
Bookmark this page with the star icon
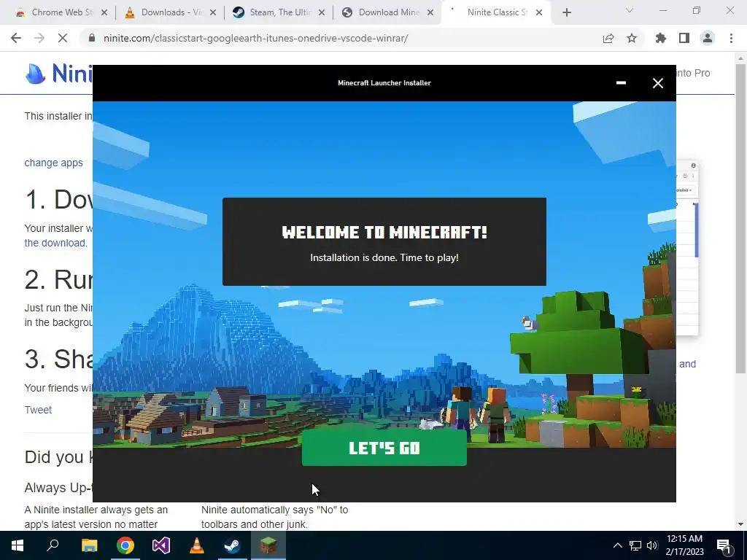point(632,38)
